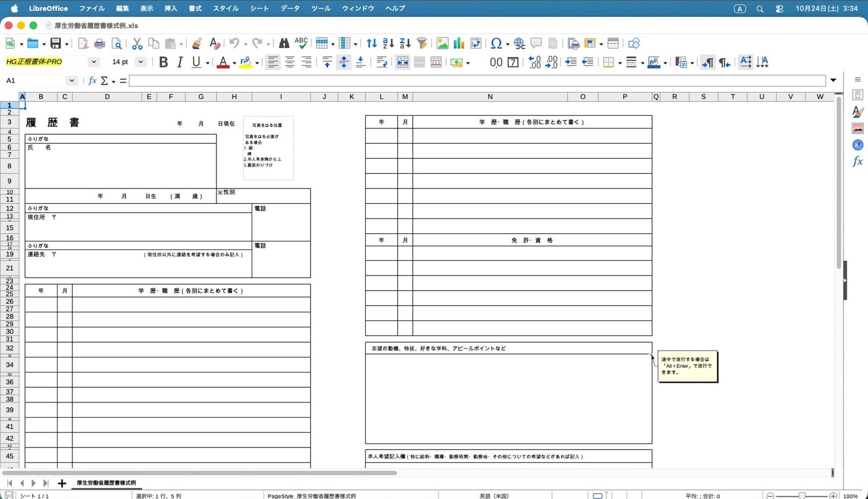
Task: Click column N header
Action: click(490, 97)
